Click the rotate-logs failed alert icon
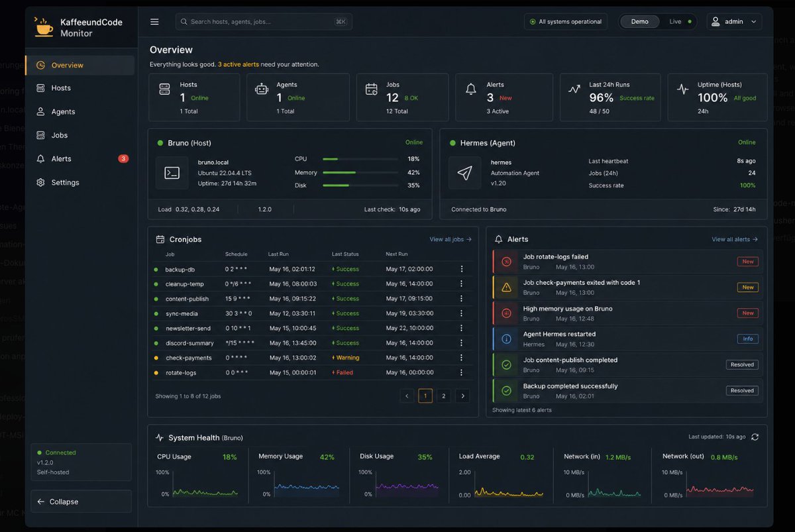 coord(507,262)
